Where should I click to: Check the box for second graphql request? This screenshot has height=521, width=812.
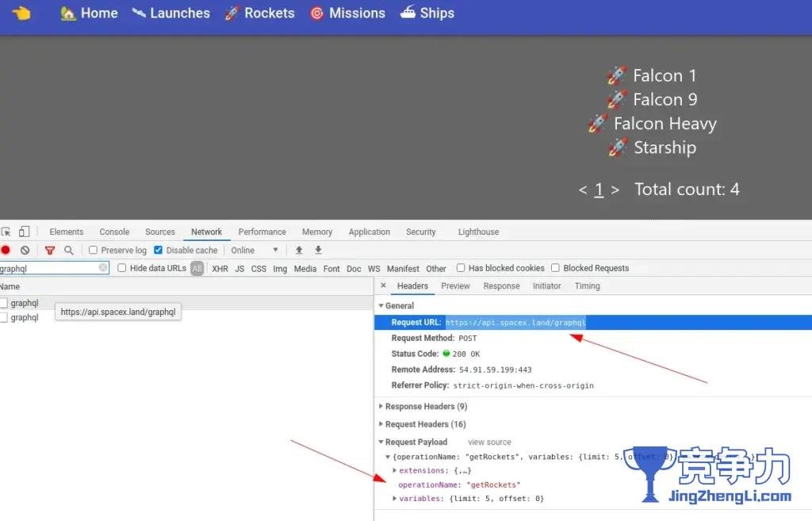tap(4, 317)
